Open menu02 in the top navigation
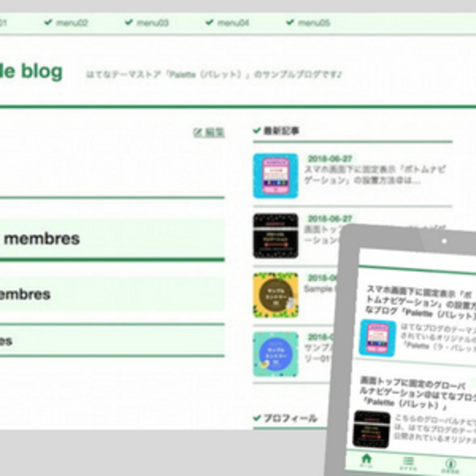Viewport: 476px width, 476px height. point(72,23)
